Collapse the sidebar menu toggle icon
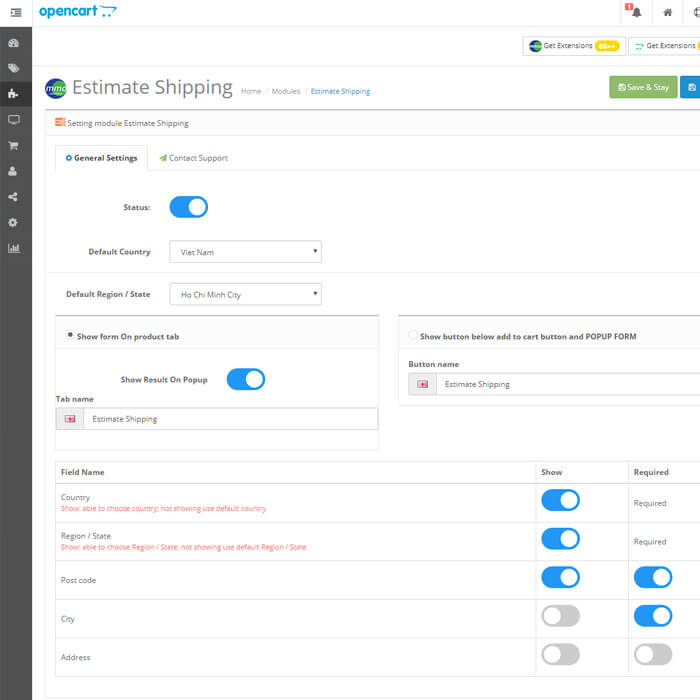 [15, 12]
